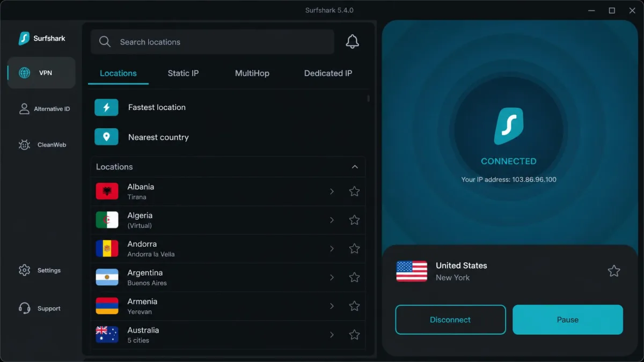The width and height of the screenshot is (644, 362).
Task: Favorite Argentina with its star
Action: coord(354,277)
